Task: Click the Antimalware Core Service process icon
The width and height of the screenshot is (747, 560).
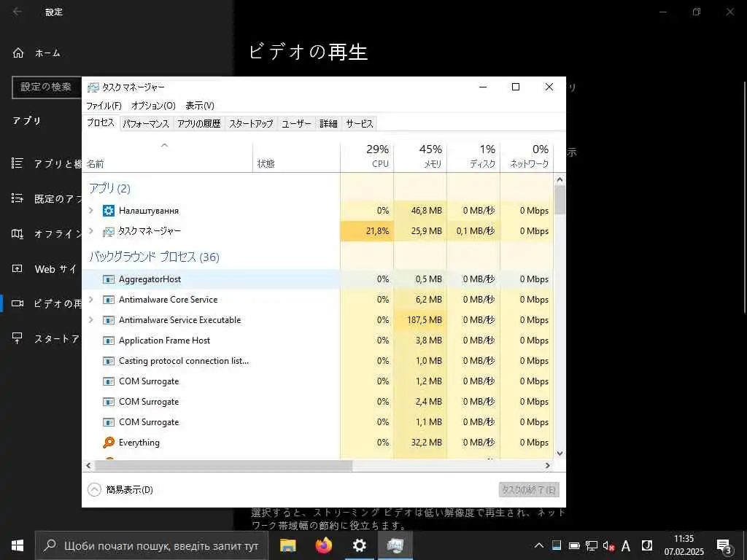Action: tap(109, 300)
